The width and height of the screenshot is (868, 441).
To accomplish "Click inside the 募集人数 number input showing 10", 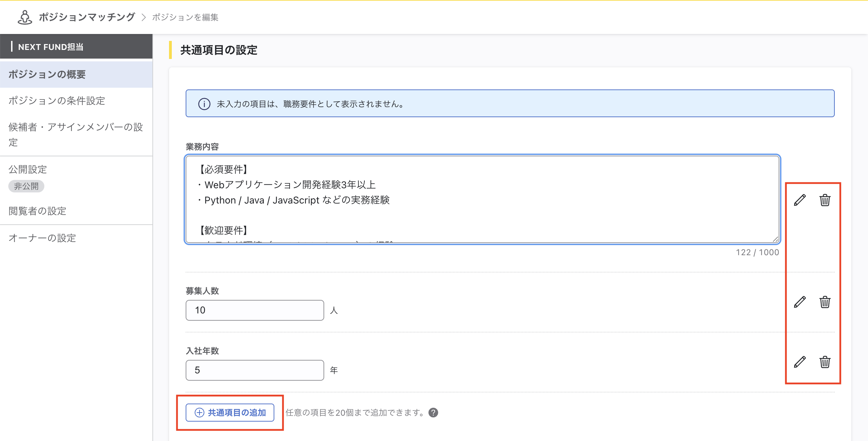I will point(255,310).
